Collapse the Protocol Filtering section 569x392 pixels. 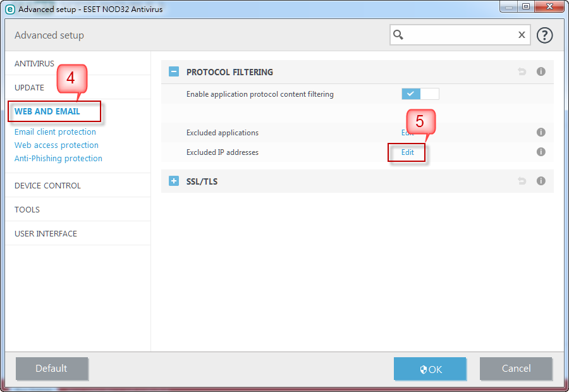coord(174,71)
